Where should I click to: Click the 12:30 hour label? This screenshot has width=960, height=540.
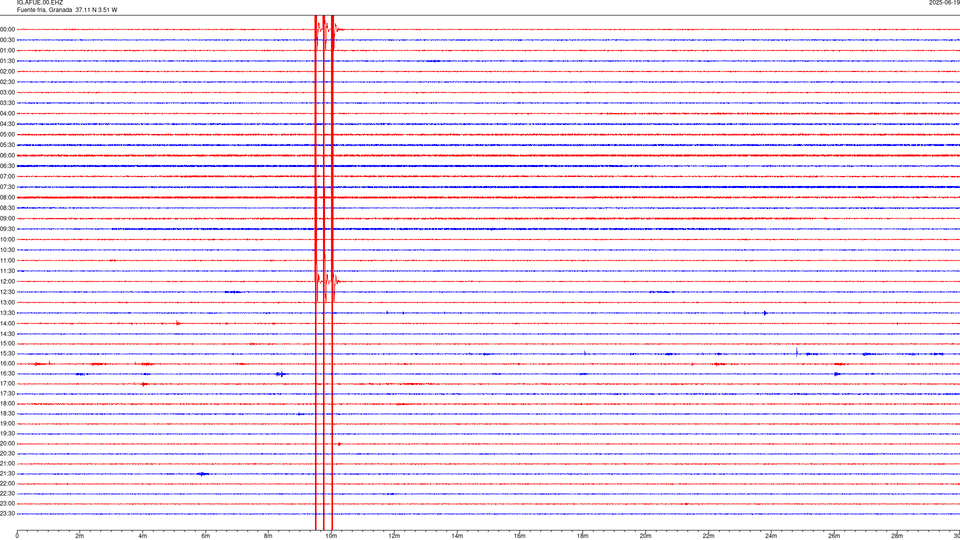(7, 292)
